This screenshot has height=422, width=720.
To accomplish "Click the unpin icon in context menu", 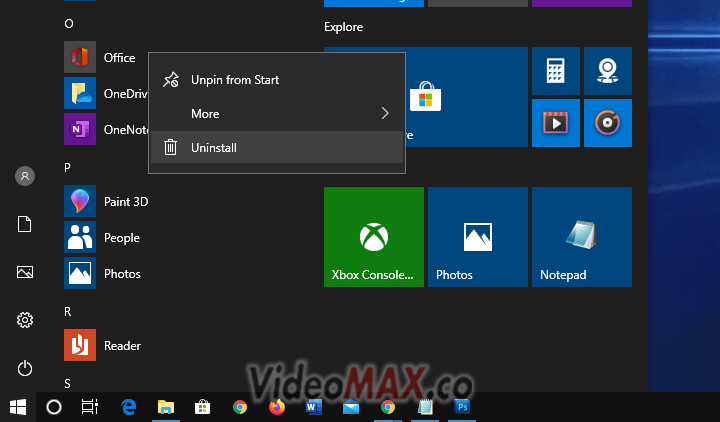I will pyautogui.click(x=170, y=80).
